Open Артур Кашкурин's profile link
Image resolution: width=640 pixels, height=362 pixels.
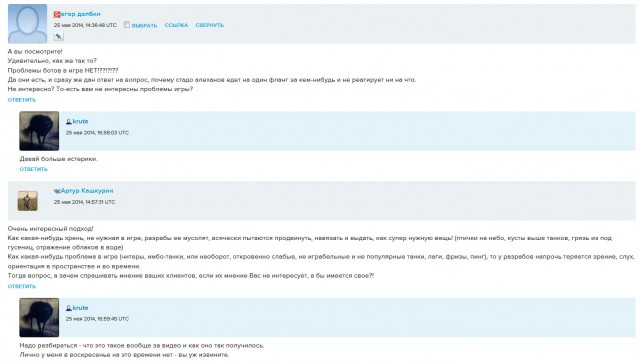click(x=87, y=191)
